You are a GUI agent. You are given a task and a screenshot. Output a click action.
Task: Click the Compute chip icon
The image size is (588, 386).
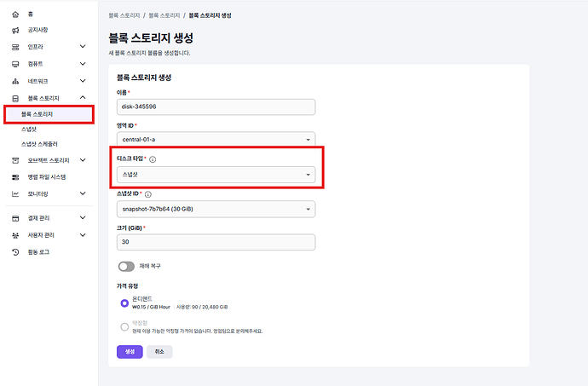[15, 64]
